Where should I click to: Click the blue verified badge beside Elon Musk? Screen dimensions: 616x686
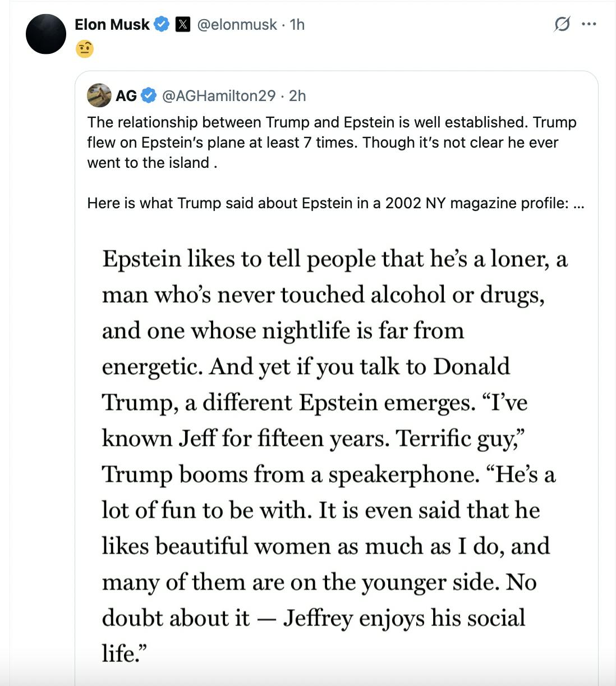[x=162, y=24]
